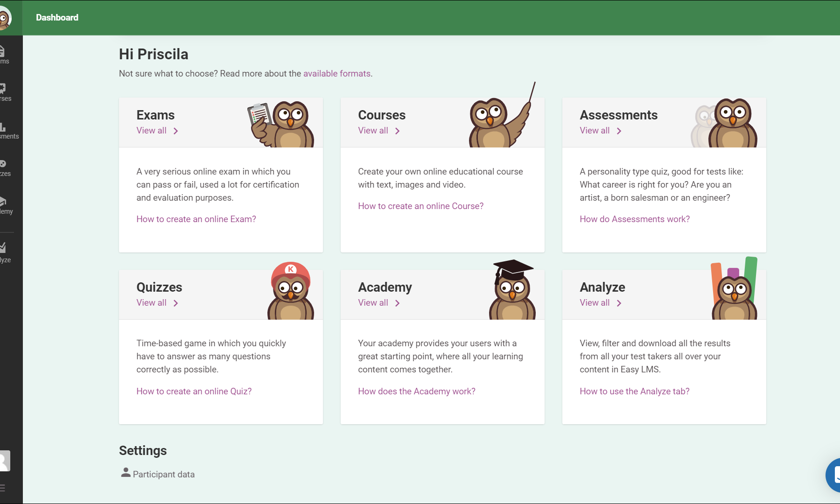
Task: Click How does the Academy work link
Action: (416, 392)
